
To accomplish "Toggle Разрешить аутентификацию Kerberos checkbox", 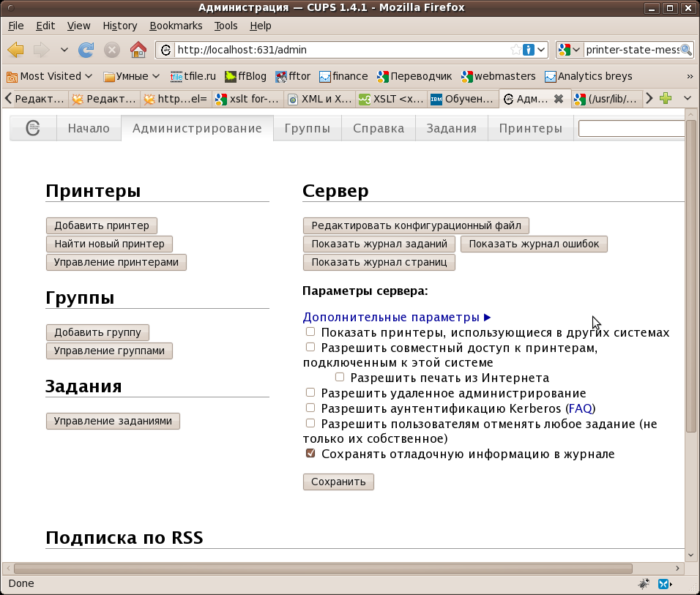I will tap(310, 408).
